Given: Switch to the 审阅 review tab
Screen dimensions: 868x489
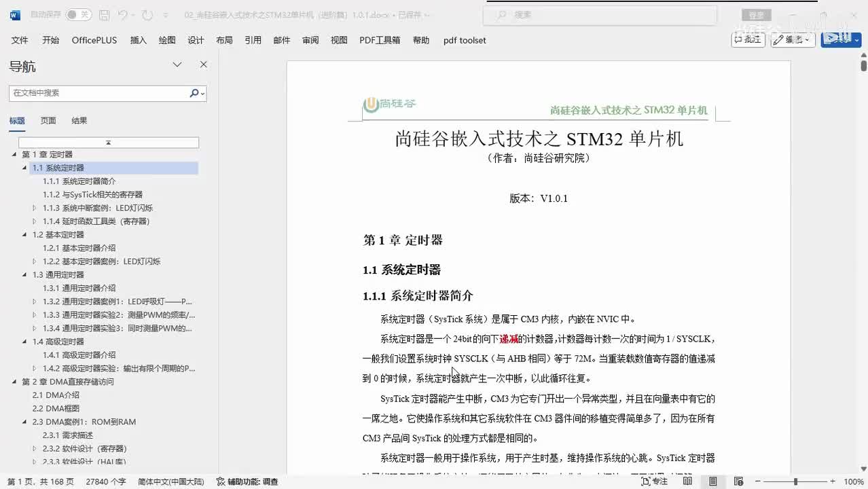Looking at the screenshot, I should click(310, 40).
